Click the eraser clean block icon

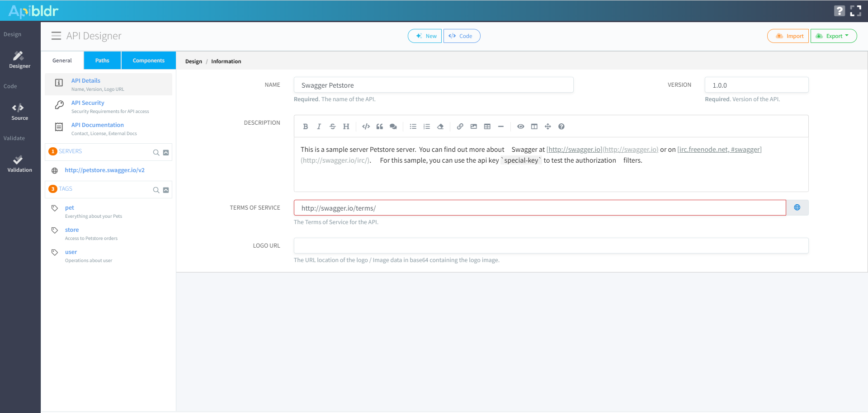pos(440,127)
